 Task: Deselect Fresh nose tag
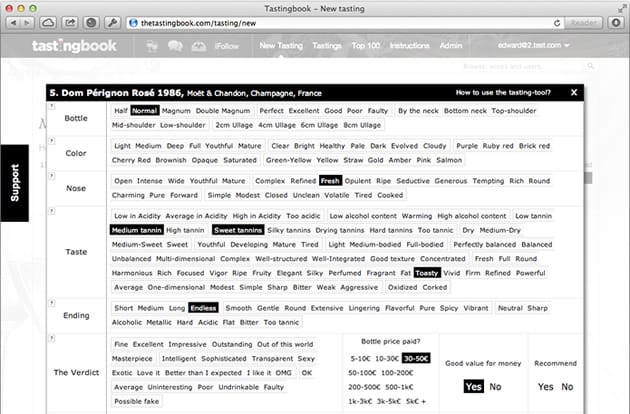click(x=330, y=181)
